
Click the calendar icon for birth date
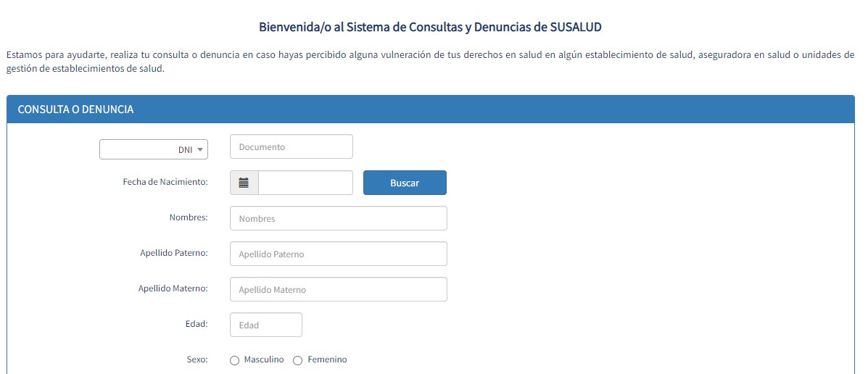[244, 183]
